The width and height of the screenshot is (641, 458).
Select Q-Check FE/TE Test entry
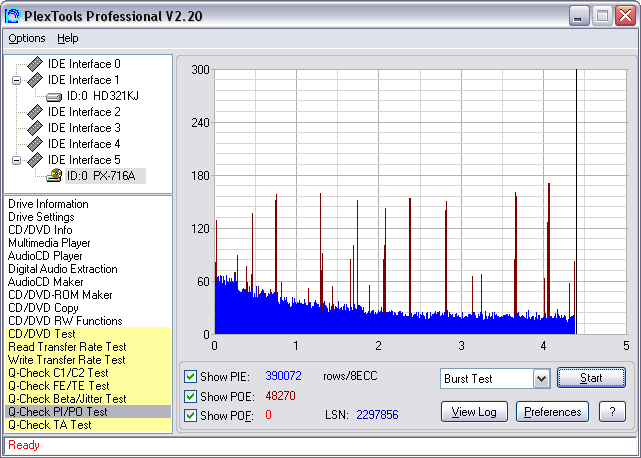pos(88,386)
